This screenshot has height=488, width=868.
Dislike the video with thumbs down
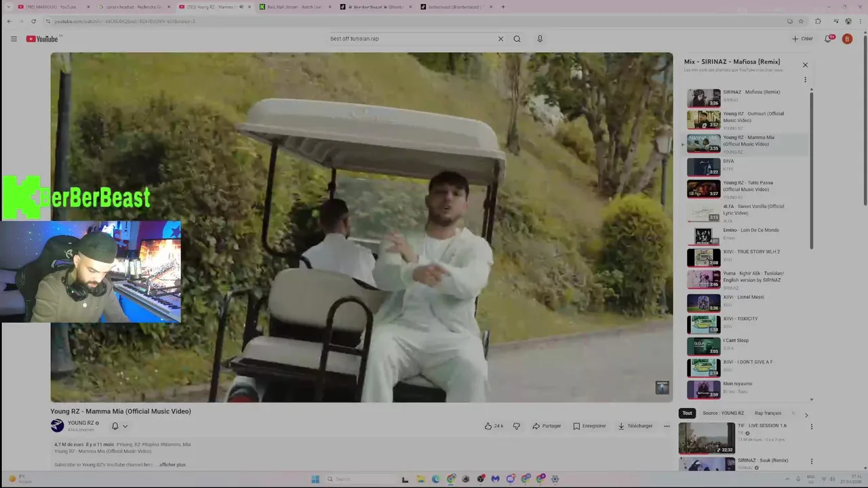pyautogui.click(x=516, y=426)
